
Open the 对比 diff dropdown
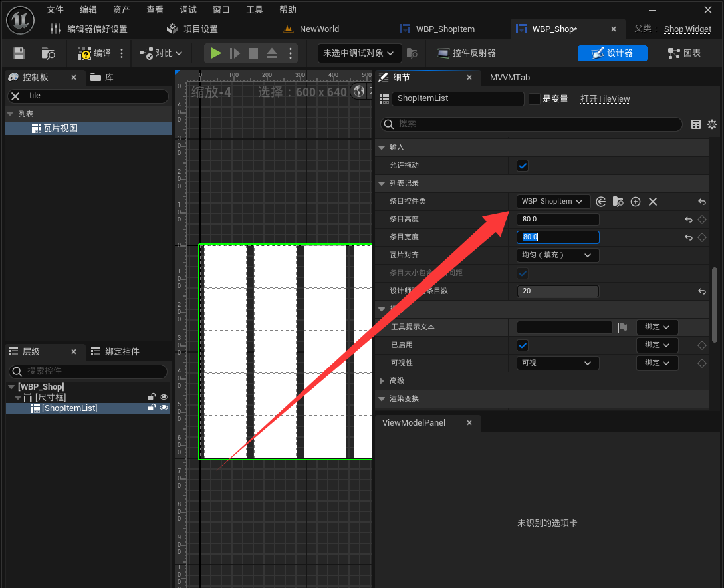pos(161,53)
